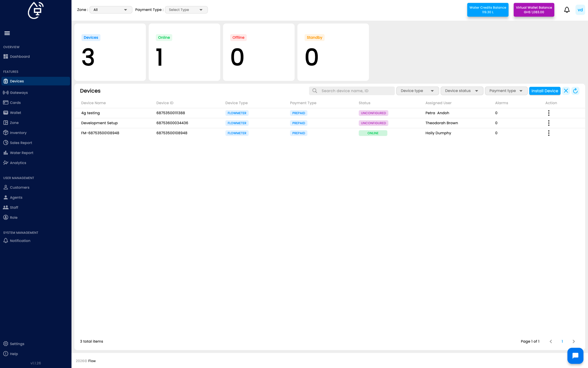Click the Online count card
The height and width of the screenshot is (368, 588).
click(184, 52)
